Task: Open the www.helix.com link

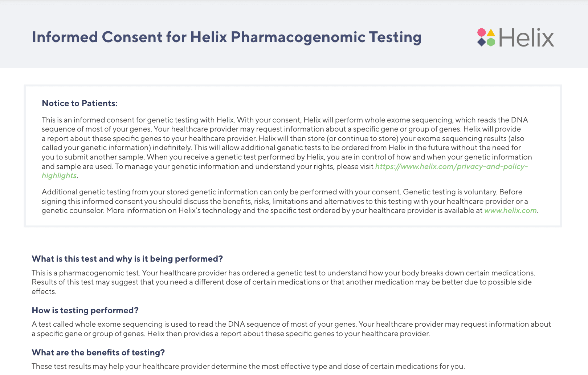Action: [510, 210]
